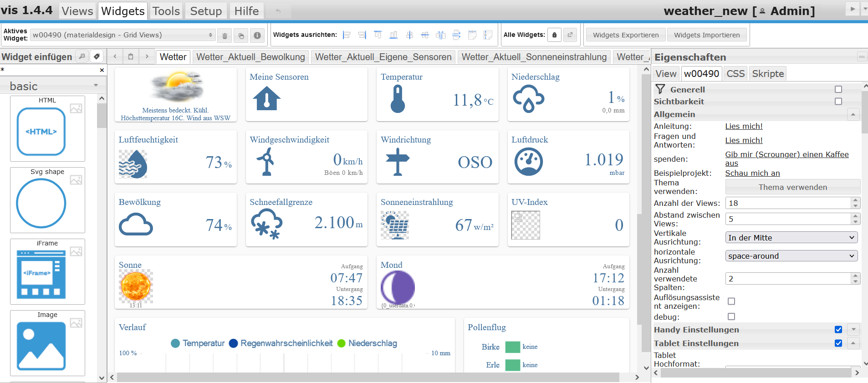Screen dimensions: 868x383
Task: Select the Svg shape widget thumbnail
Action: click(x=47, y=200)
